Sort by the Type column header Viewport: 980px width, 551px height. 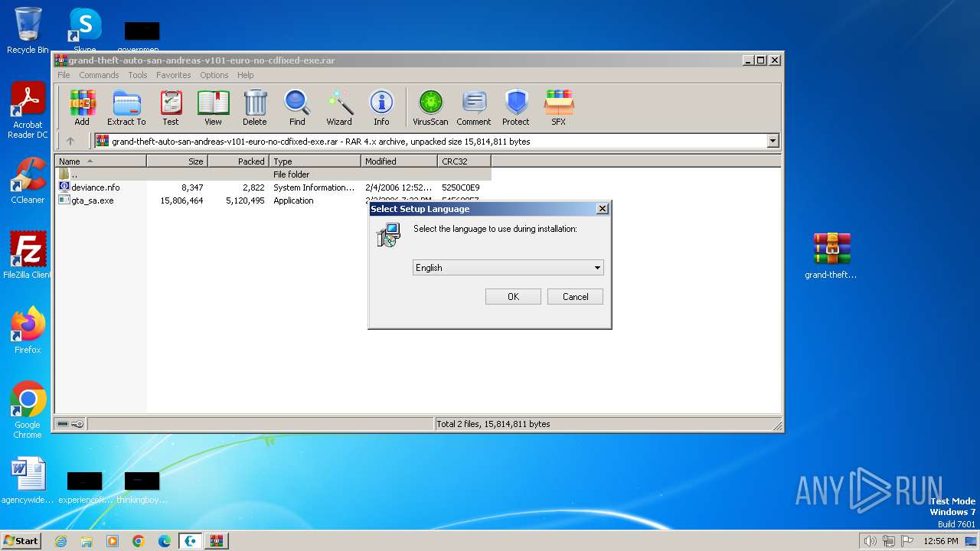[315, 161]
